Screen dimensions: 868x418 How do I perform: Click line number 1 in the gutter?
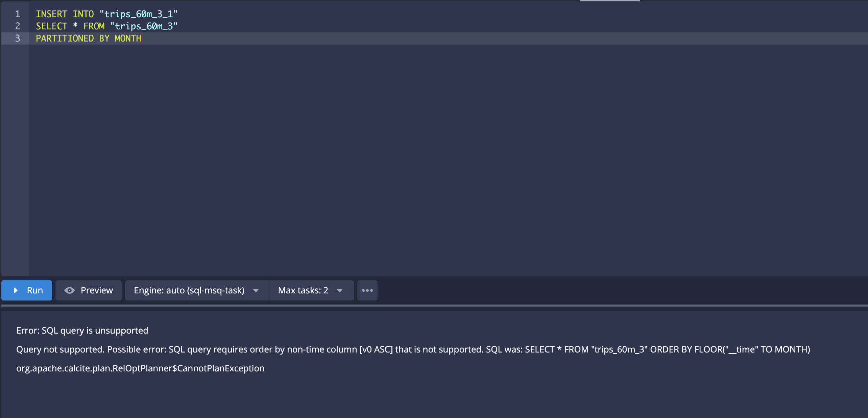[18, 14]
